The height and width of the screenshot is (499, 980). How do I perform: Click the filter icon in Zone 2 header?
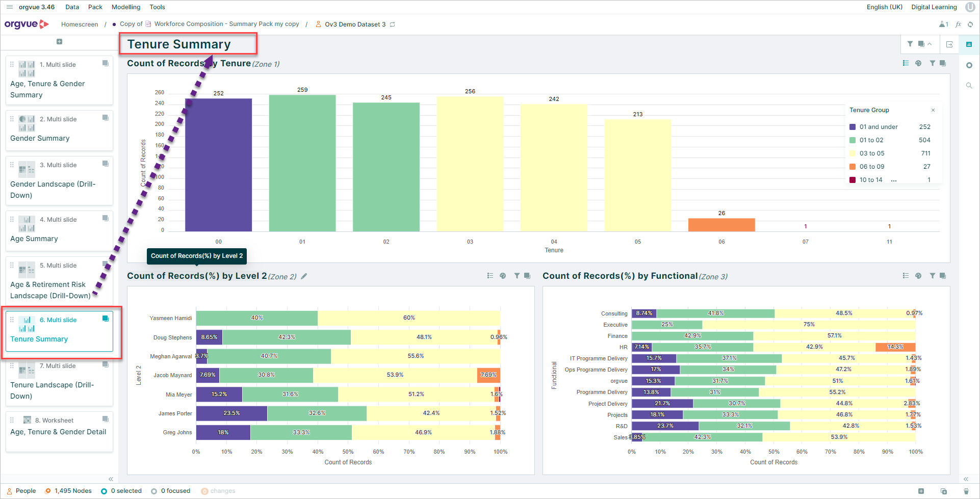coord(517,276)
